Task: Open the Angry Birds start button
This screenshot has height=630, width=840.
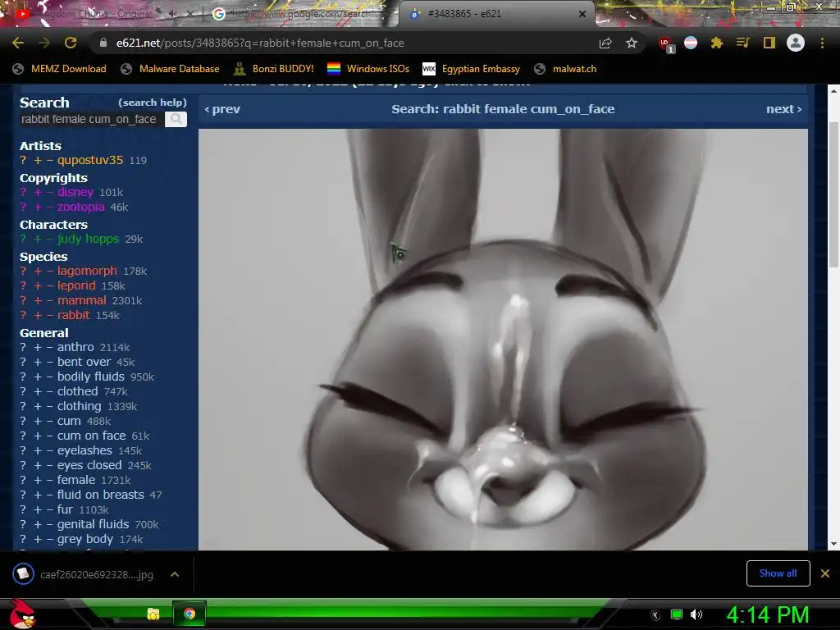Action: pos(22,614)
